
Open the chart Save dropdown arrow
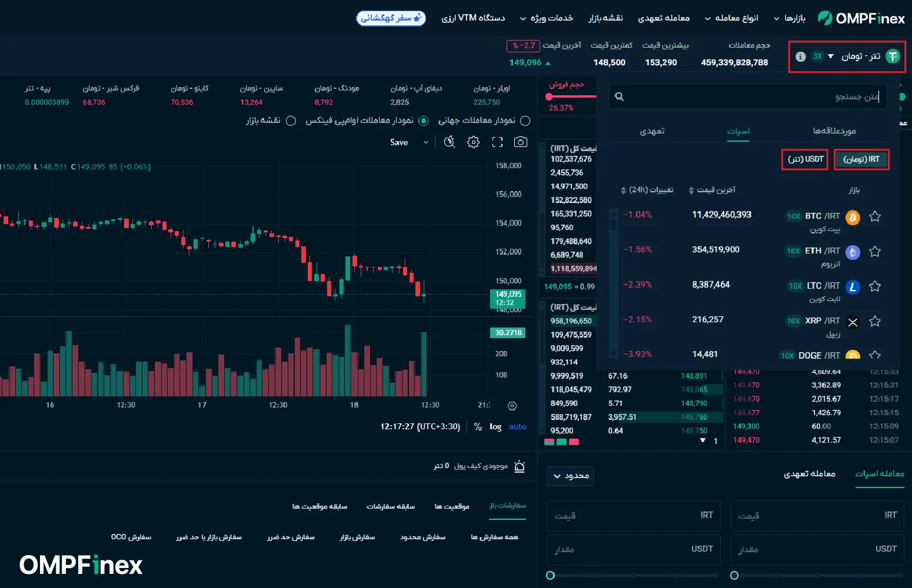pyautogui.click(x=426, y=142)
